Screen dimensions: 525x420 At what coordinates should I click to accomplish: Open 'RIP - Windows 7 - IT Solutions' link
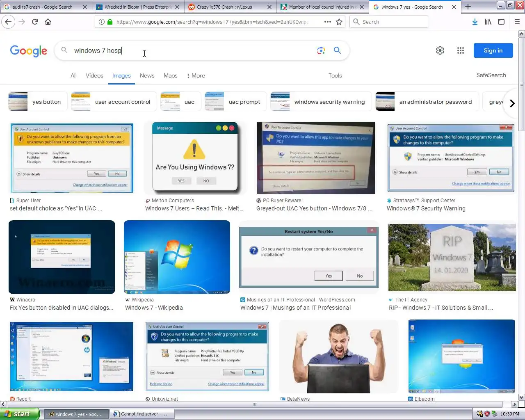(441, 308)
